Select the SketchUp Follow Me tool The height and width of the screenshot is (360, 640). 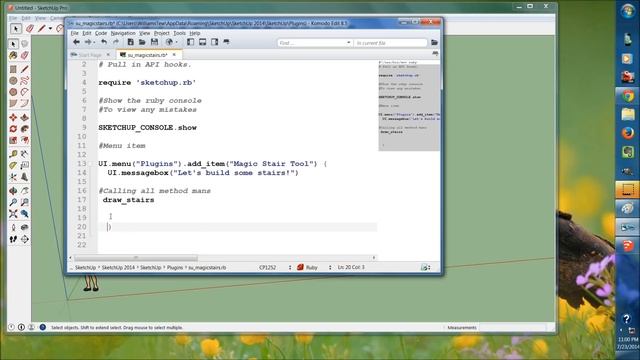coord(24,129)
